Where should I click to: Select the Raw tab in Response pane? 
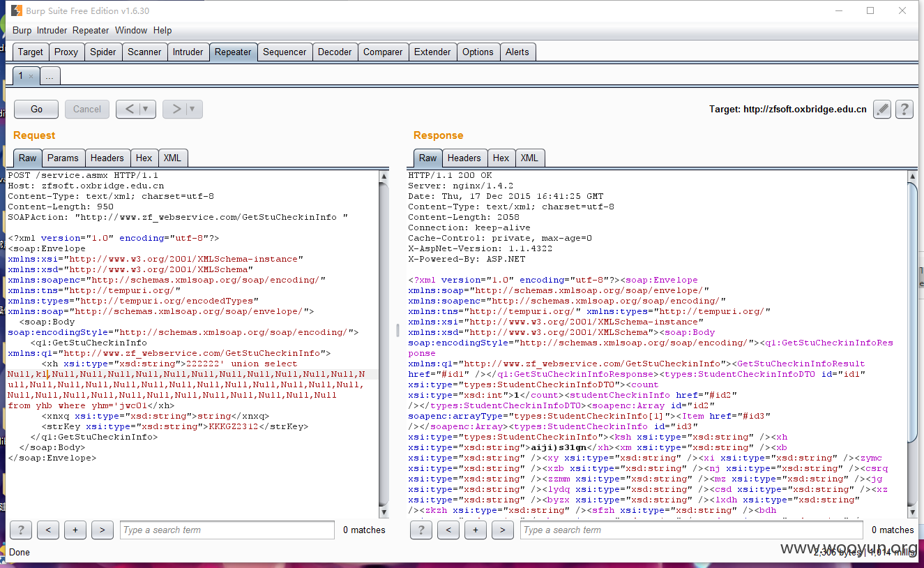tap(428, 158)
